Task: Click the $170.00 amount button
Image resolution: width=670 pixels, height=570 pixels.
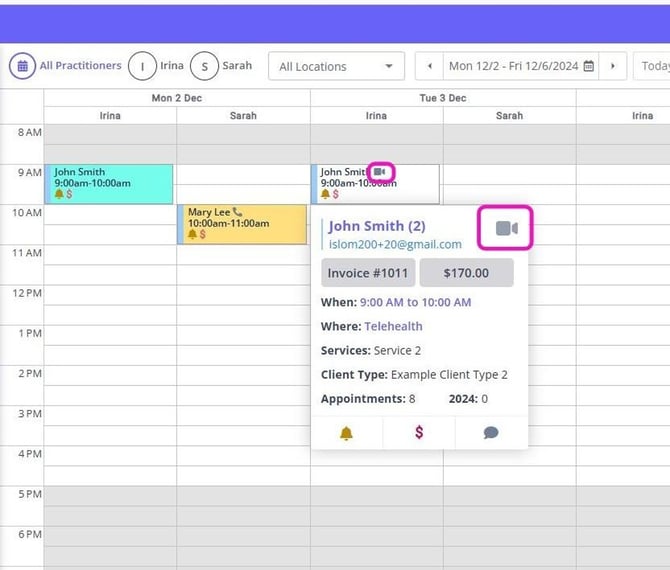Action: click(466, 273)
